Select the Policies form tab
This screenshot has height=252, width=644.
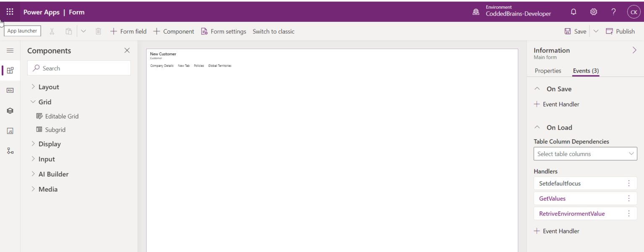pos(199,66)
